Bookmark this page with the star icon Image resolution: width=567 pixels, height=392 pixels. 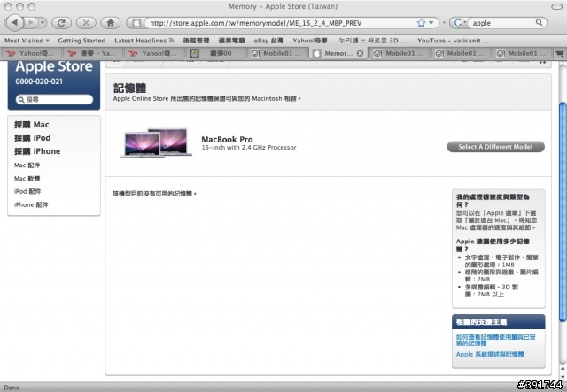pos(421,23)
